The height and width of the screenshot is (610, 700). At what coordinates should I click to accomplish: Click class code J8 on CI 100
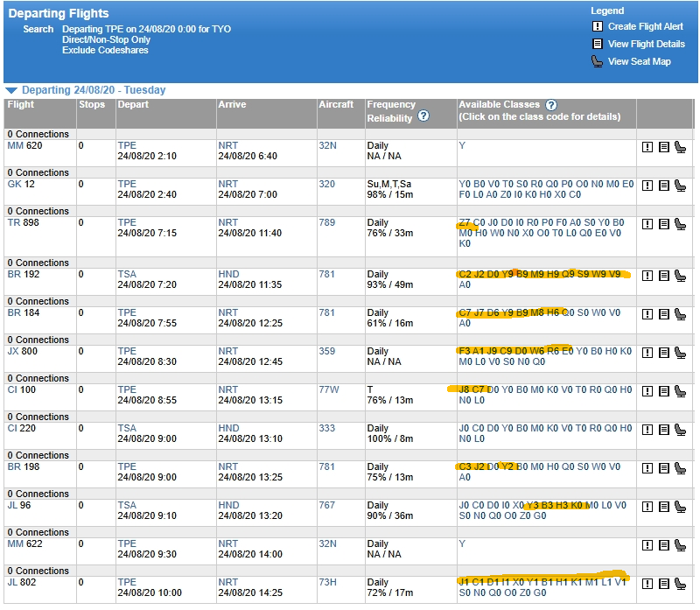pos(465,389)
